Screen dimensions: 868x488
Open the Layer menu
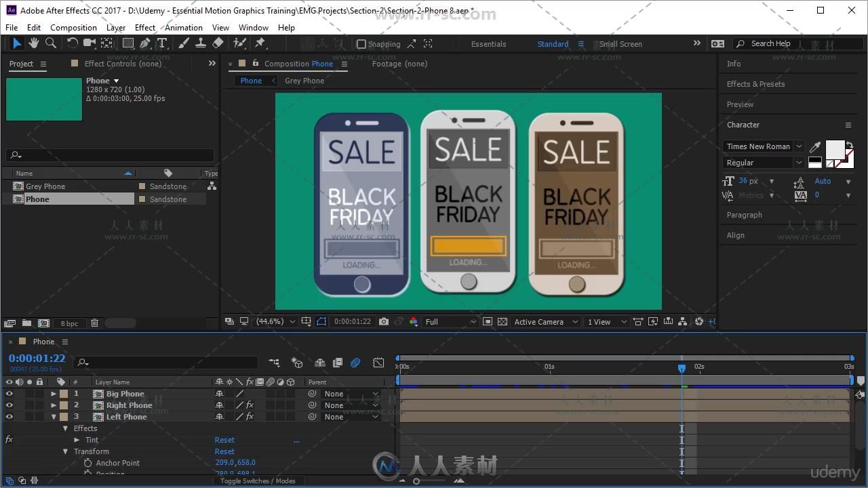tap(116, 28)
